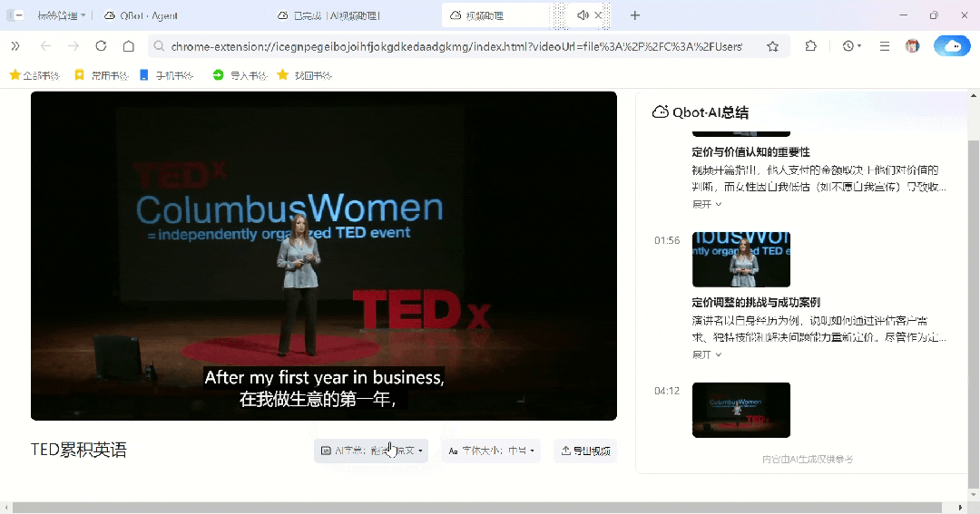Screen dimensions: 980x514
Task: Click the browser back arrow
Action: [x=45, y=46]
